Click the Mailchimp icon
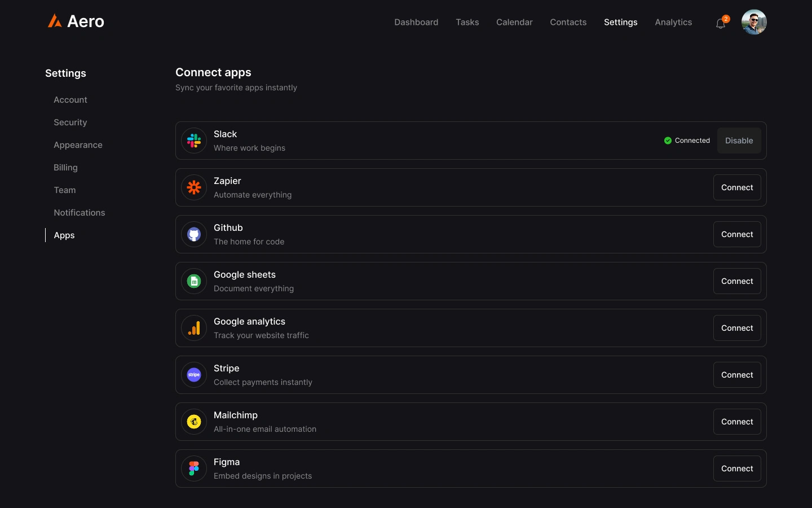Image resolution: width=812 pixels, height=508 pixels. click(x=194, y=422)
